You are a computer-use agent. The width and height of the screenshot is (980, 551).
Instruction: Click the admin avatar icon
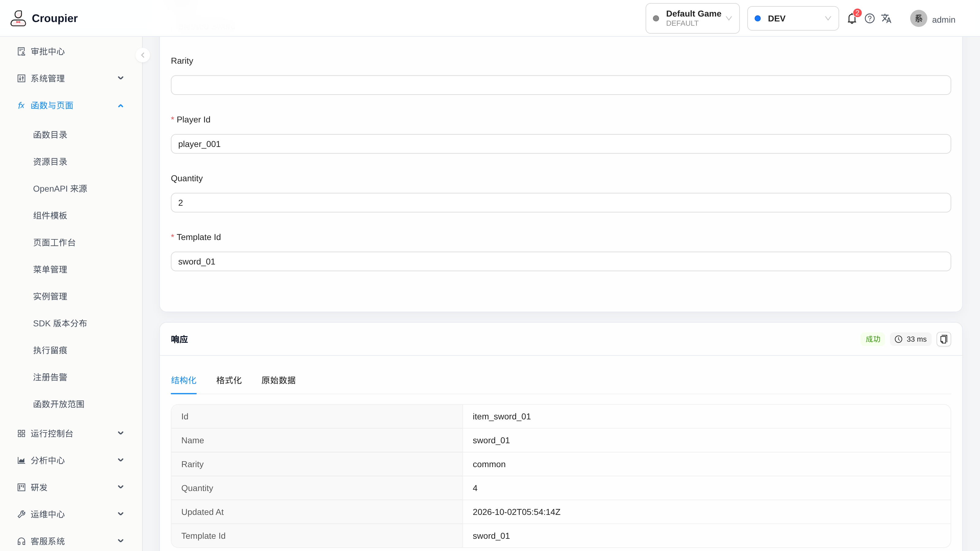point(918,19)
